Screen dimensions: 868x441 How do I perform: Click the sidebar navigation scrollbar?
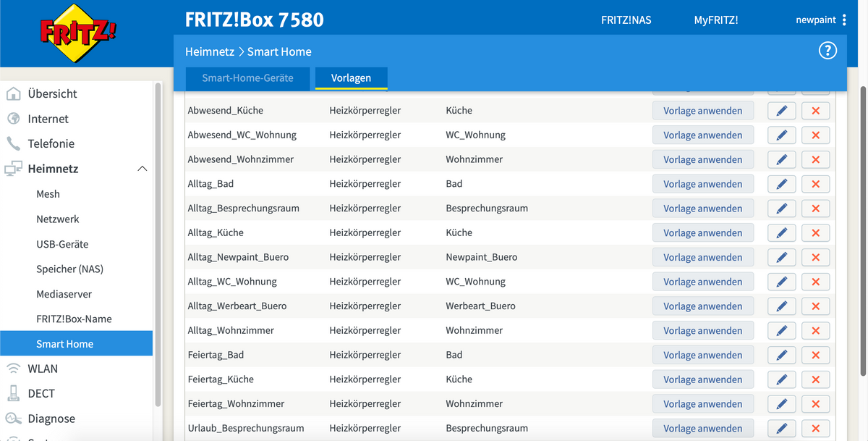(158, 245)
